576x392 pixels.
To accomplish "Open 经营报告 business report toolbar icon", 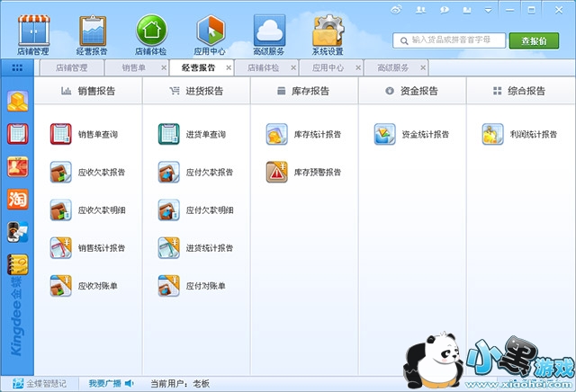I will [92, 35].
